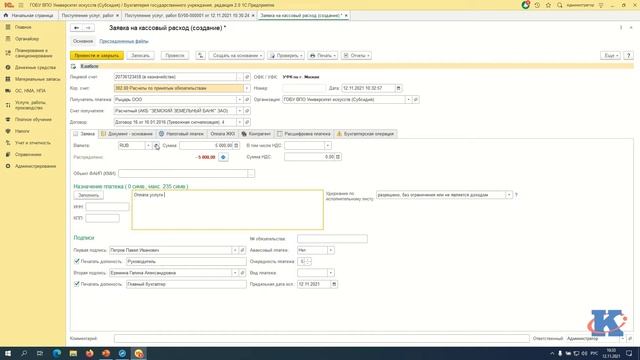Expand the 'Создать на основании' dropdown
This screenshot has width=640, height=360.
click(x=236, y=56)
